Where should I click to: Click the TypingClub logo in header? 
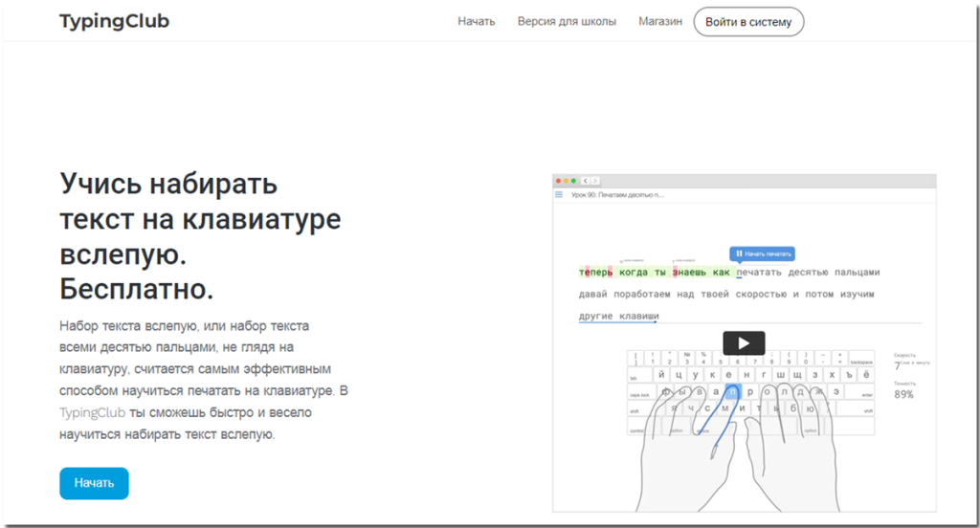(x=115, y=21)
